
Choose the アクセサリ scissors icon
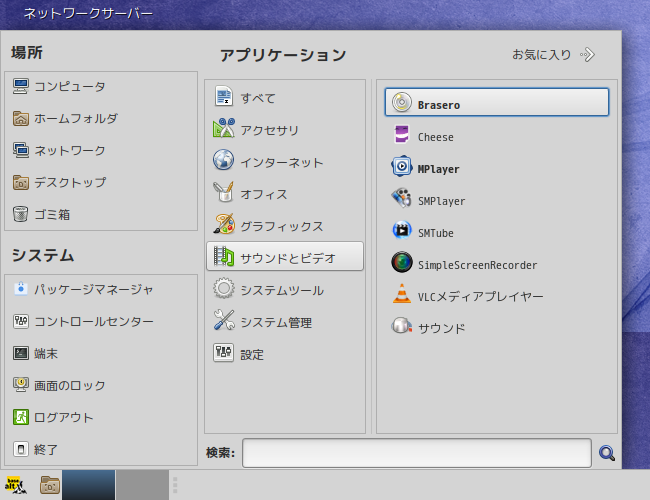(224, 128)
